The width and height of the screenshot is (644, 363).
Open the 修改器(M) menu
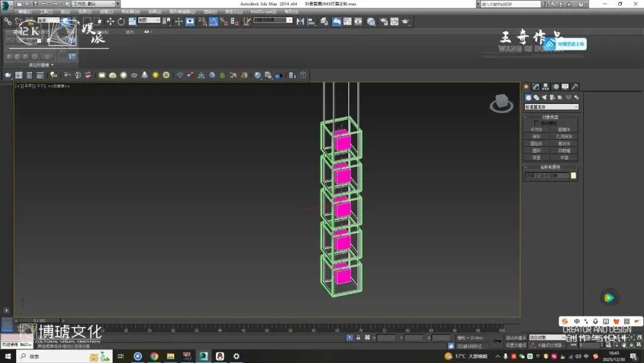[131, 11]
